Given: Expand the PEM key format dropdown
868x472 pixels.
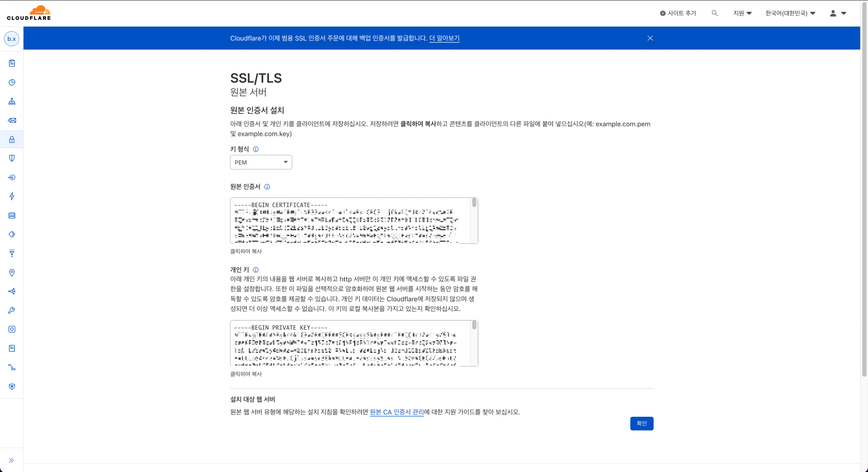Looking at the screenshot, I should [x=261, y=162].
